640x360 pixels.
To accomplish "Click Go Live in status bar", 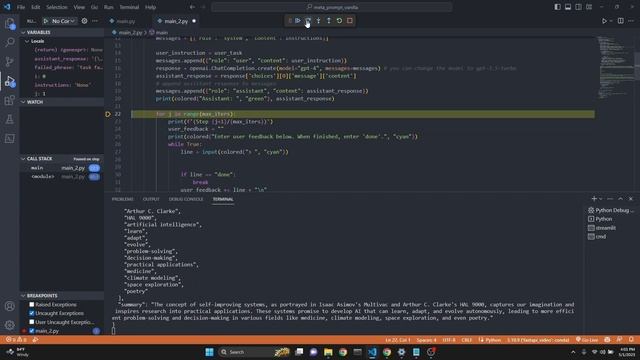I will pos(587,340).
